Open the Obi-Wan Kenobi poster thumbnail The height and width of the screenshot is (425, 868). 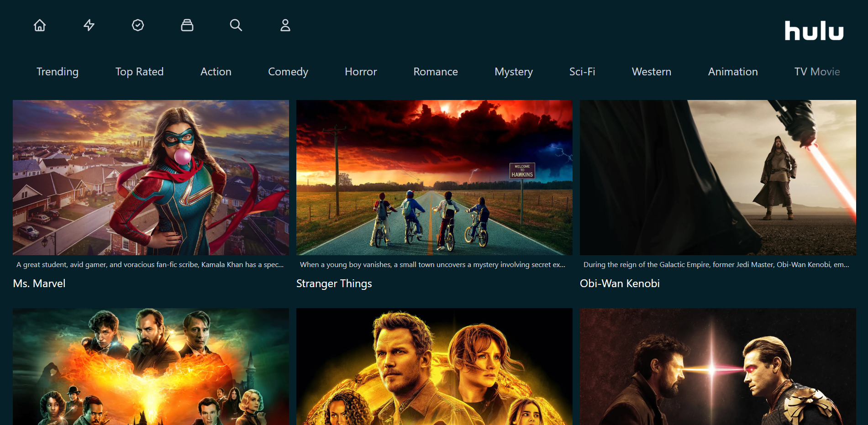coord(718,178)
